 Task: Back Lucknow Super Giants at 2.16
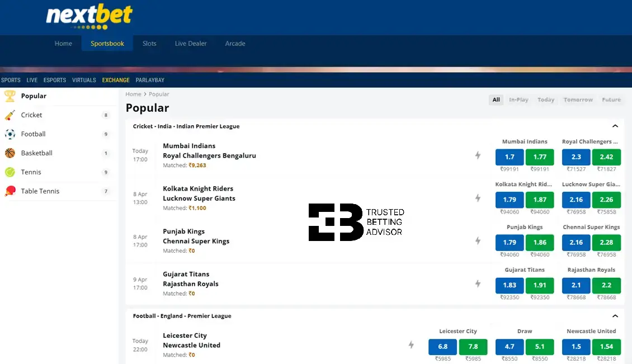click(x=576, y=200)
